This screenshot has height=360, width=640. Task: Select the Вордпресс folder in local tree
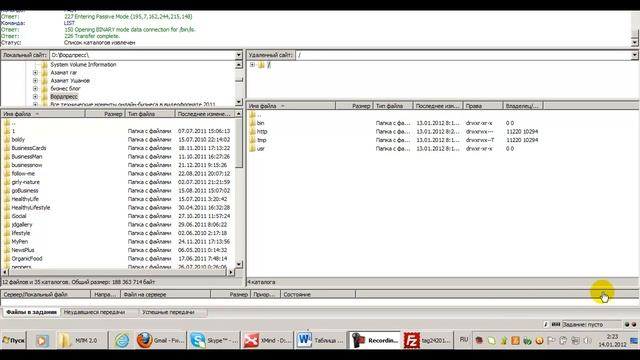point(64,97)
